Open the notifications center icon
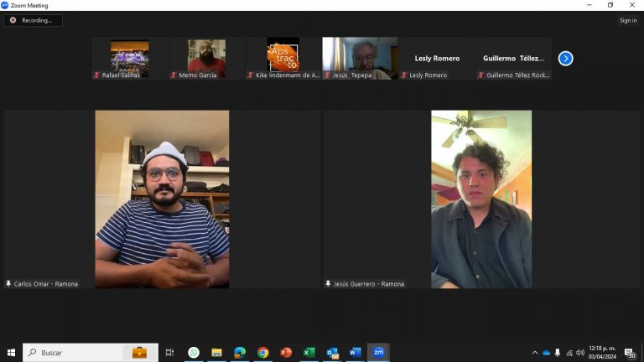This screenshot has width=644, height=362. (x=630, y=353)
